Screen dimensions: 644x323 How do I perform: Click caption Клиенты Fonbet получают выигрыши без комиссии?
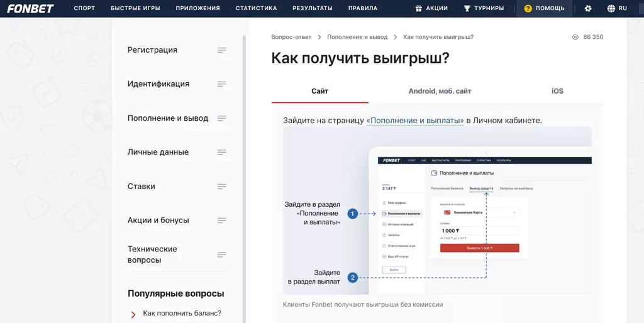click(x=363, y=305)
